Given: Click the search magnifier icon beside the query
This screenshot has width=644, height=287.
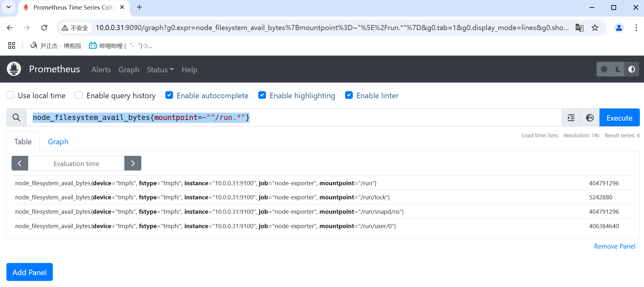Looking at the screenshot, I should [x=16, y=117].
